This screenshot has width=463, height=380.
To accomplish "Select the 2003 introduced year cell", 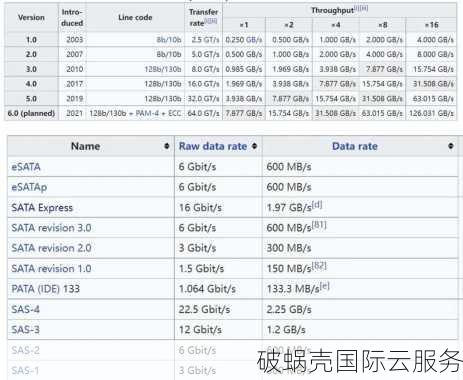I will point(72,40).
